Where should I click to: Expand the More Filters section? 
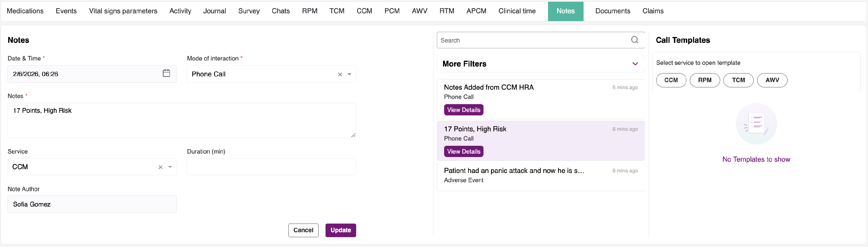tap(635, 64)
